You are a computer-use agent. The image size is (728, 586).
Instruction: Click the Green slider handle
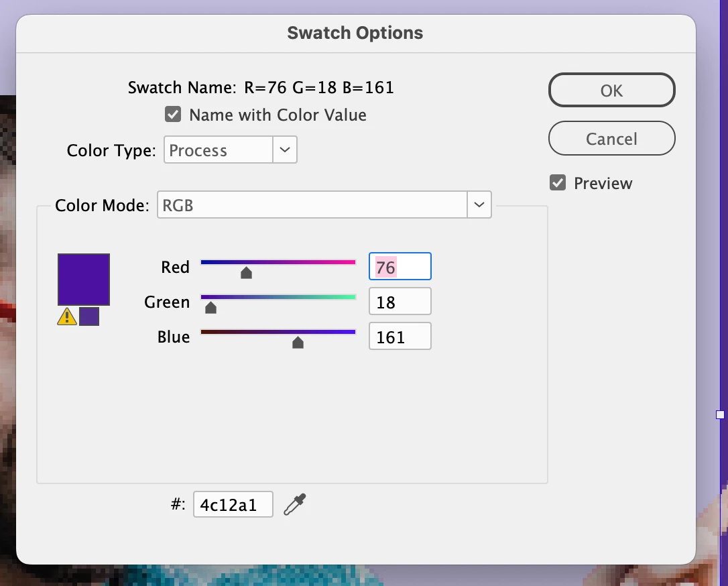point(210,307)
